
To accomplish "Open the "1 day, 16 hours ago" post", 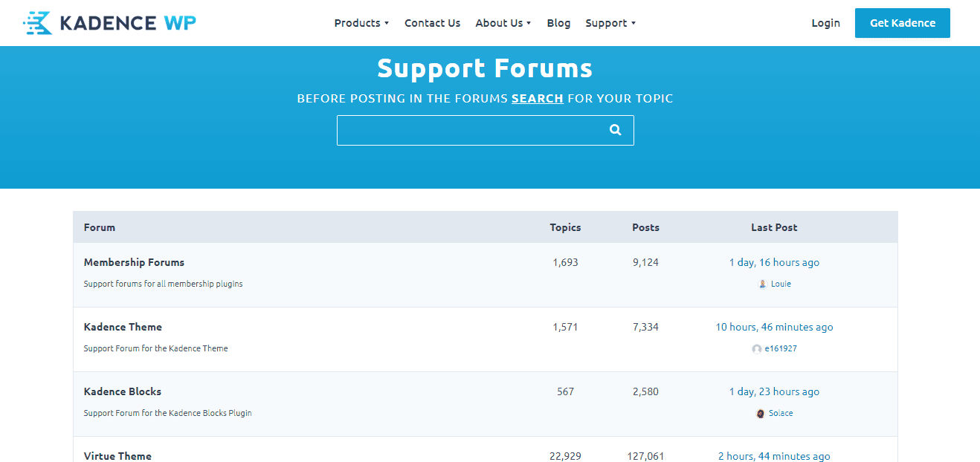I will [774, 262].
